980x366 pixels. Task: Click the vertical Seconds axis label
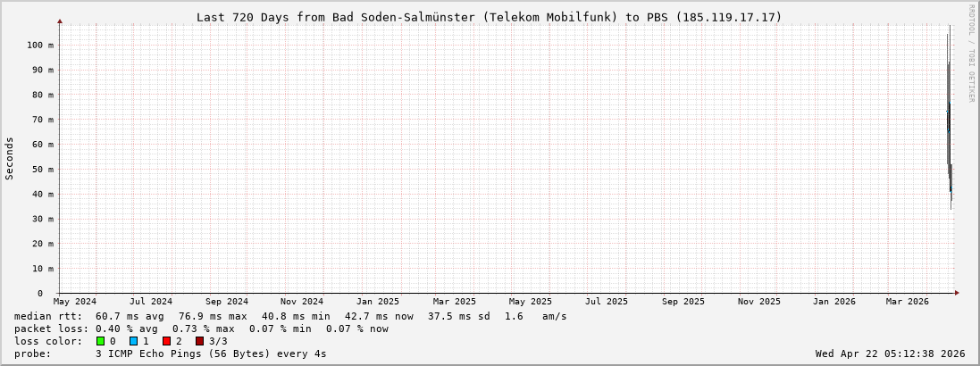(10, 158)
